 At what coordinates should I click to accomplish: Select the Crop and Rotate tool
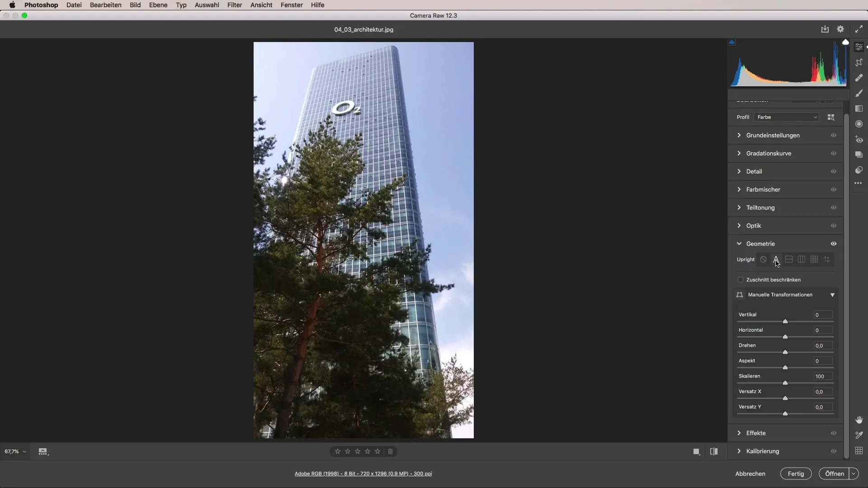[x=859, y=62]
